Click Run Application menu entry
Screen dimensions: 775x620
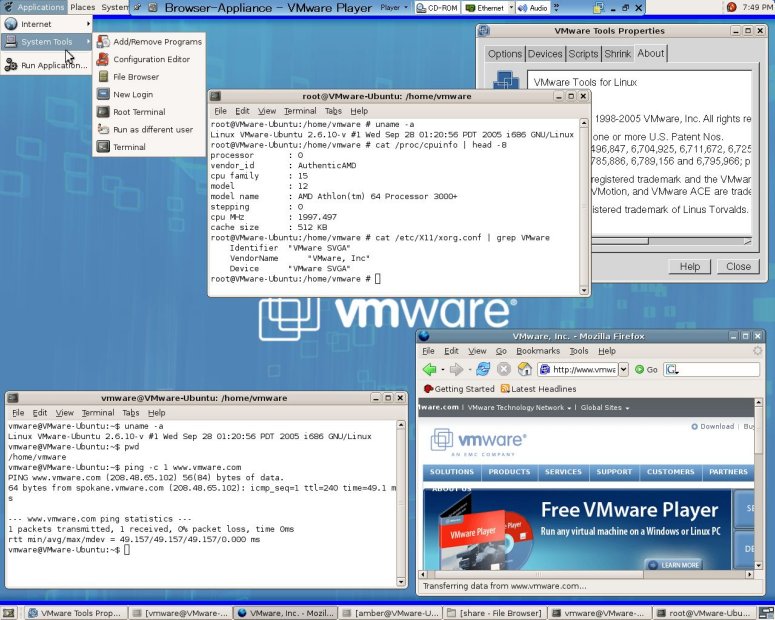click(46, 65)
